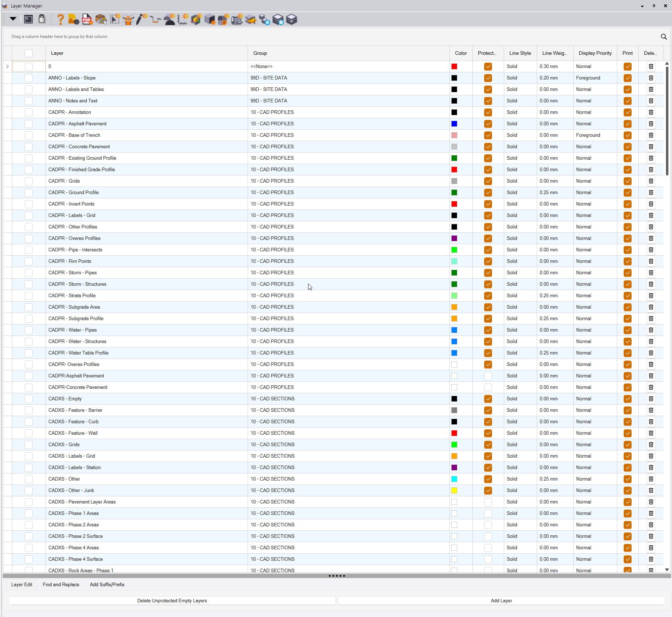Check the select-all checkbox in header

(x=29, y=53)
